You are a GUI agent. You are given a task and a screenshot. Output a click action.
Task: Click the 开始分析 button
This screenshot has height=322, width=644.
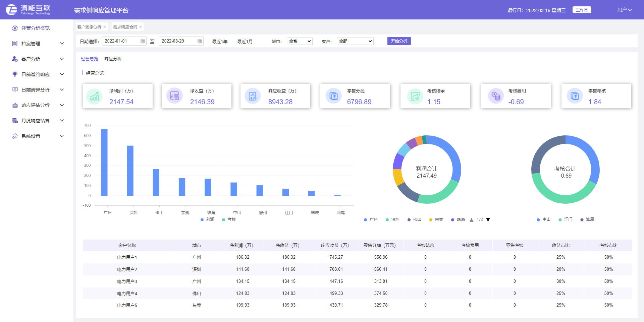click(x=399, y=41)
